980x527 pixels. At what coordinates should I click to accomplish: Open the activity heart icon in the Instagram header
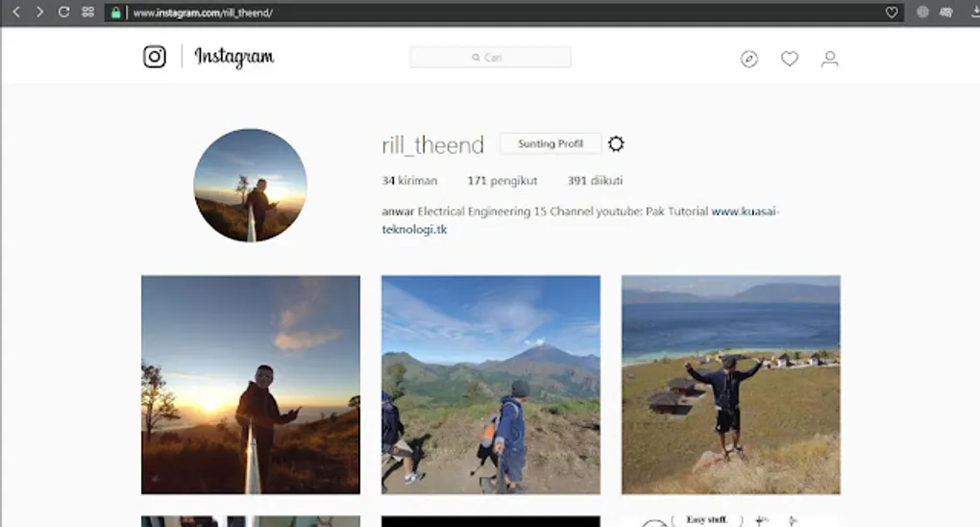tap(790, 59)
